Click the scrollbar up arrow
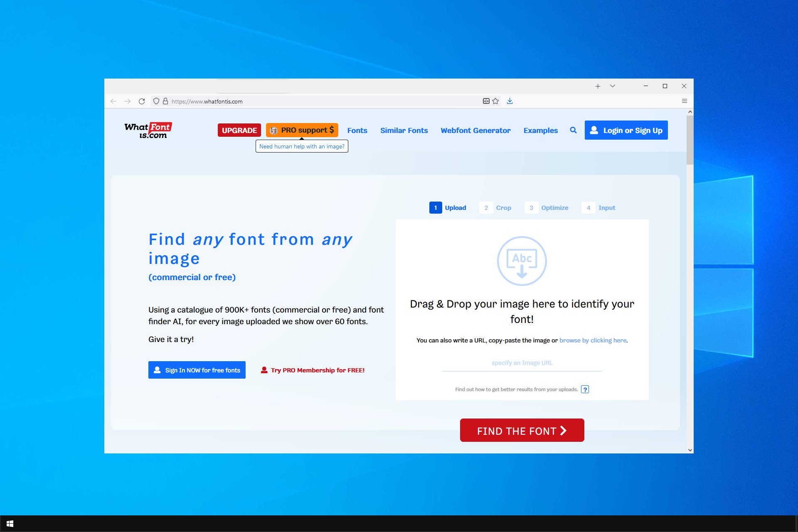 pyautogui.click(x=690, y=112)
